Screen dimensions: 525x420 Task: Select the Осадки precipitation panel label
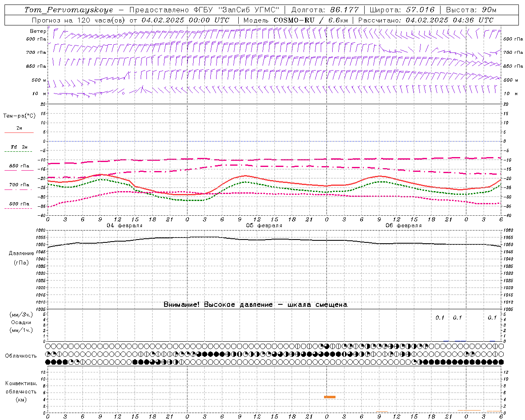tap(21, 322)
